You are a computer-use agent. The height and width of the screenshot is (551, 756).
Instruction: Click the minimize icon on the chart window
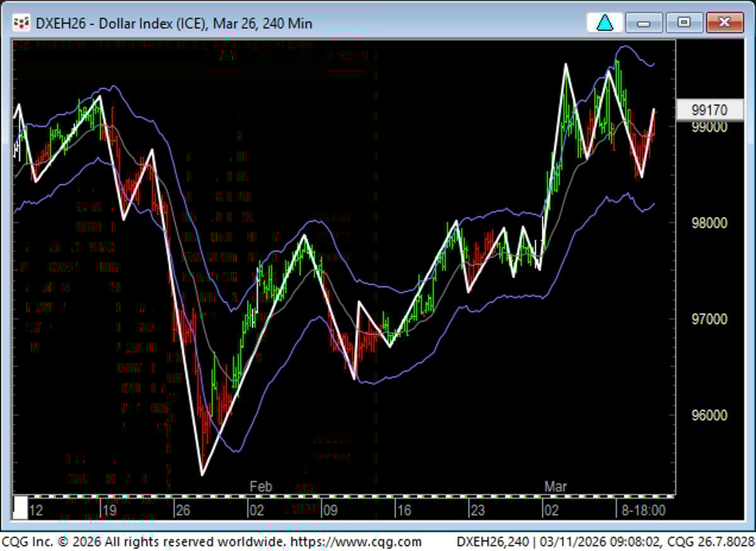644,22
